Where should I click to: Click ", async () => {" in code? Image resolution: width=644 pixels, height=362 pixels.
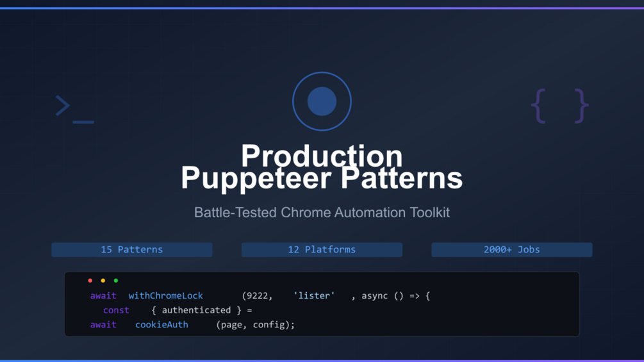pyautogui.click(x=391, y=296)
